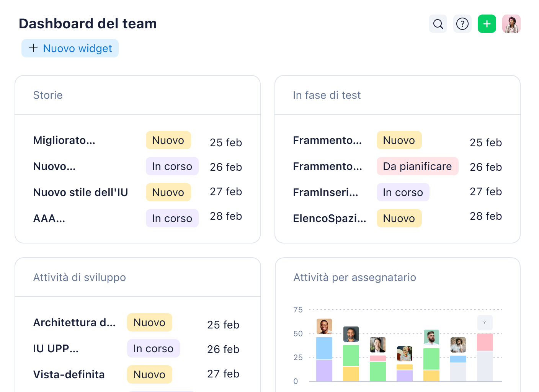Screen dimensions: 539x392
Task: Open the Nuovo dropdown on ElencoSpazi task
Action: (x=399, y=218)
